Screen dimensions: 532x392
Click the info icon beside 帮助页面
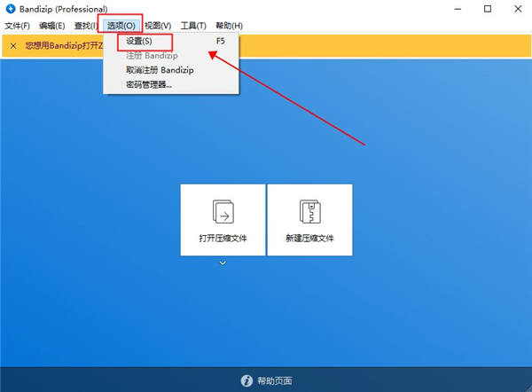[246, 380]
